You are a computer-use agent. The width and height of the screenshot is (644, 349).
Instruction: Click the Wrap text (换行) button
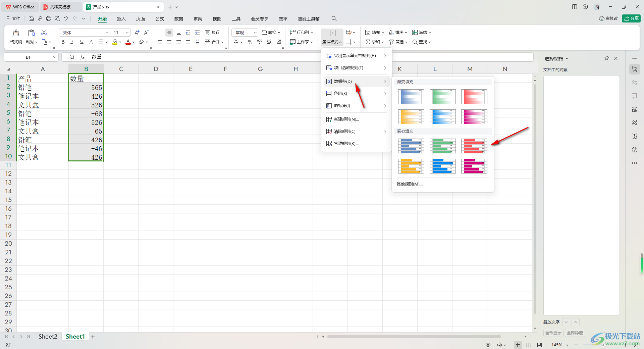pos(212,33)
